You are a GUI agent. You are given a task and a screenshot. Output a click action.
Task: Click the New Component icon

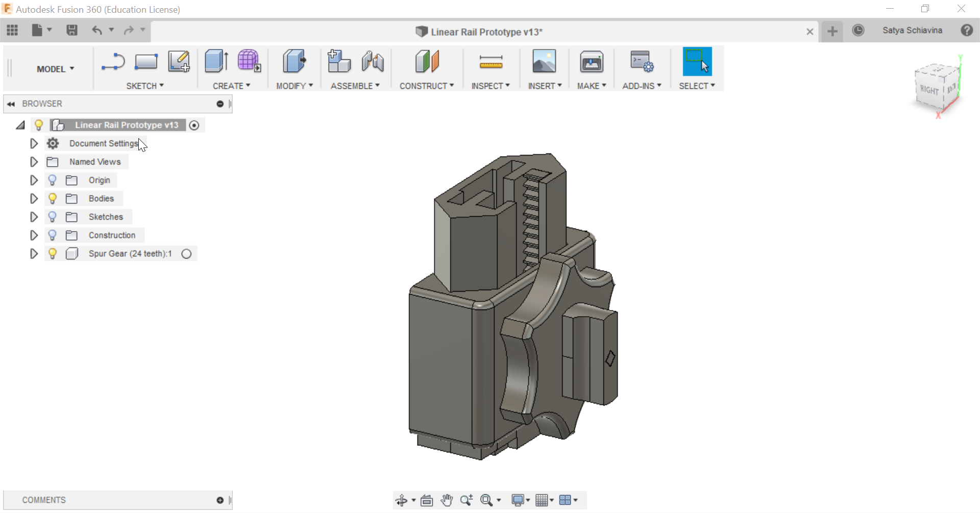click(339, 62)
